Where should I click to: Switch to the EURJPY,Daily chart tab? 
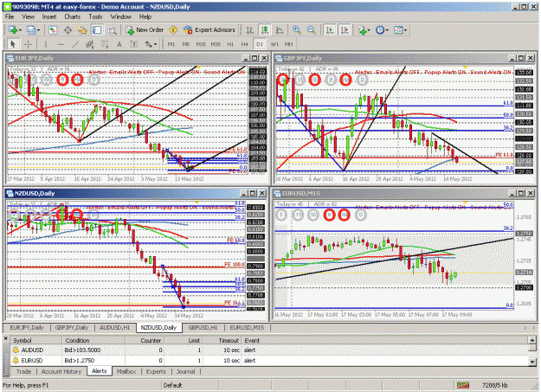27,327
